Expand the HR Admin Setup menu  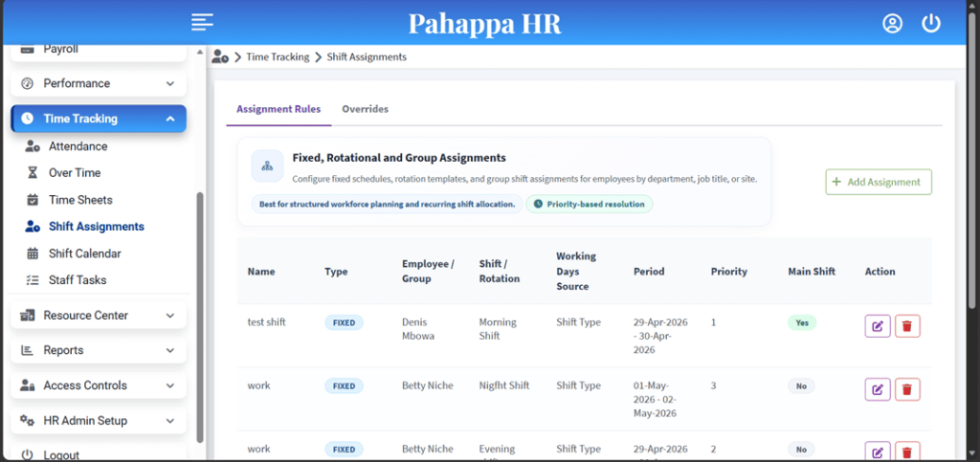(99, 421)
